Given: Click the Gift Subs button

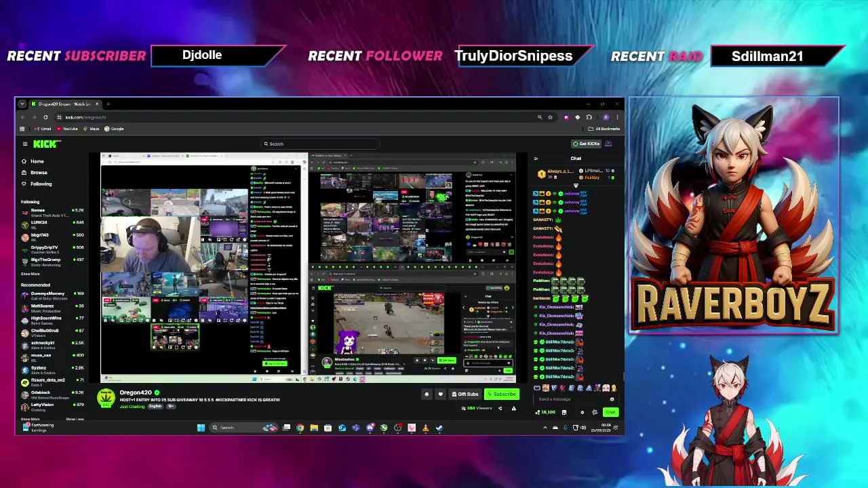Looking at the screenshot, I should coord(465,394).
